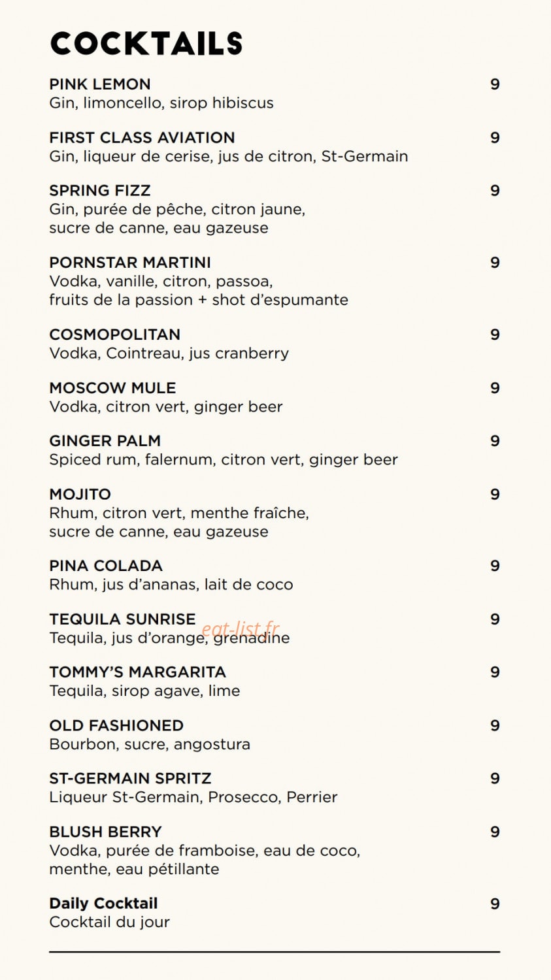Viewport: 551px width, 980px height.
Task: Click the First Class Aviation item
Action: click(142, 138)
